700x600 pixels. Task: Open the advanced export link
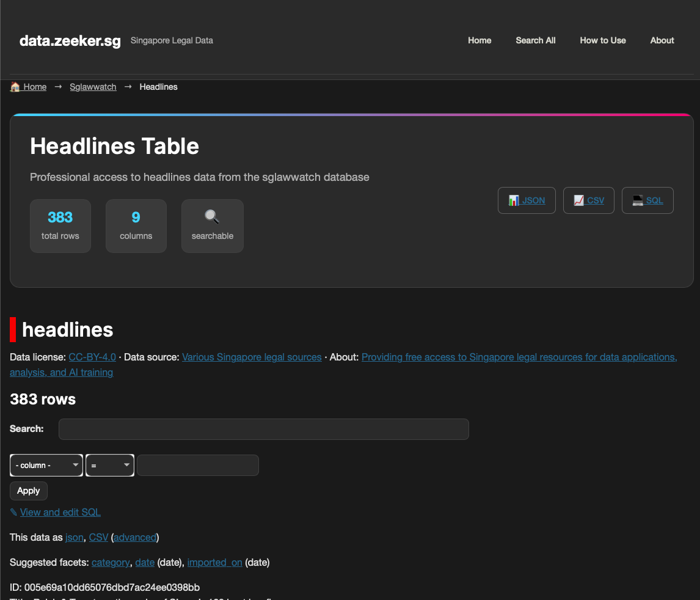click(135, 537)
